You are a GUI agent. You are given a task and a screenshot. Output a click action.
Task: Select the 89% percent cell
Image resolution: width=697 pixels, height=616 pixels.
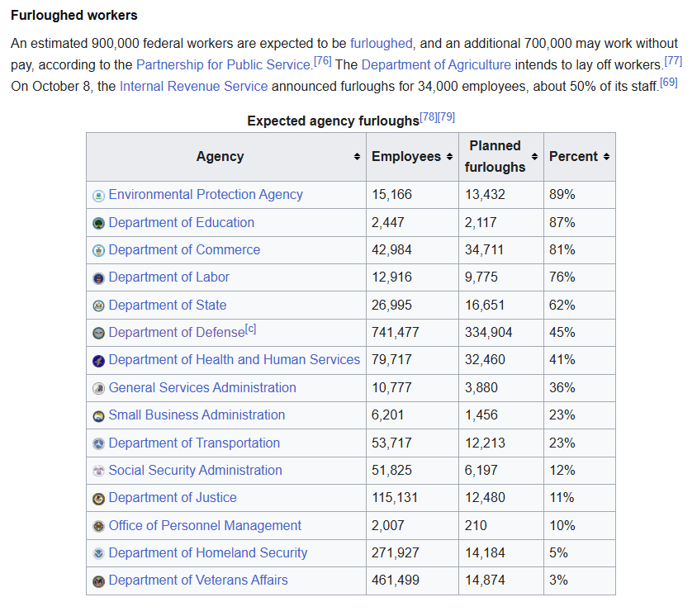(580, 195)
